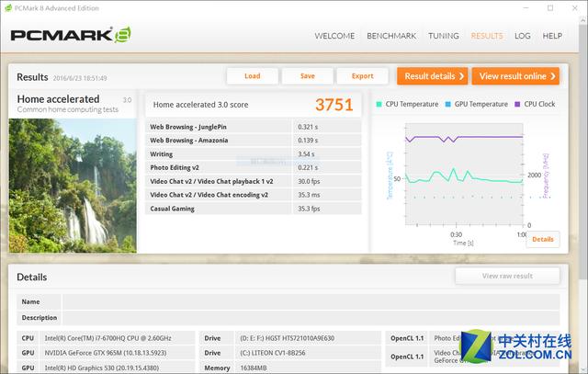Select Web Browsing - Amazonia row
This screenshot has width=588, height=374.
[x=254, y=141]
